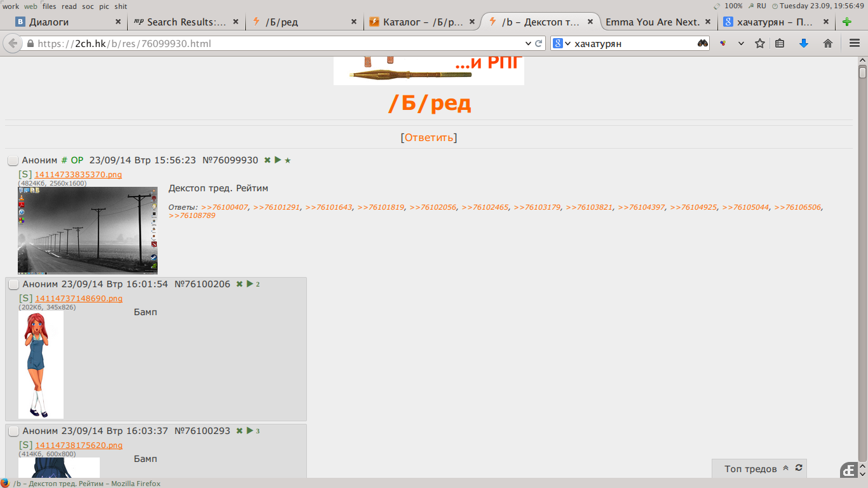The height and width of the screenshot is (488, 868).
Task: Click the [S] search link of post №76100206
Action: [x=26, y=298]
